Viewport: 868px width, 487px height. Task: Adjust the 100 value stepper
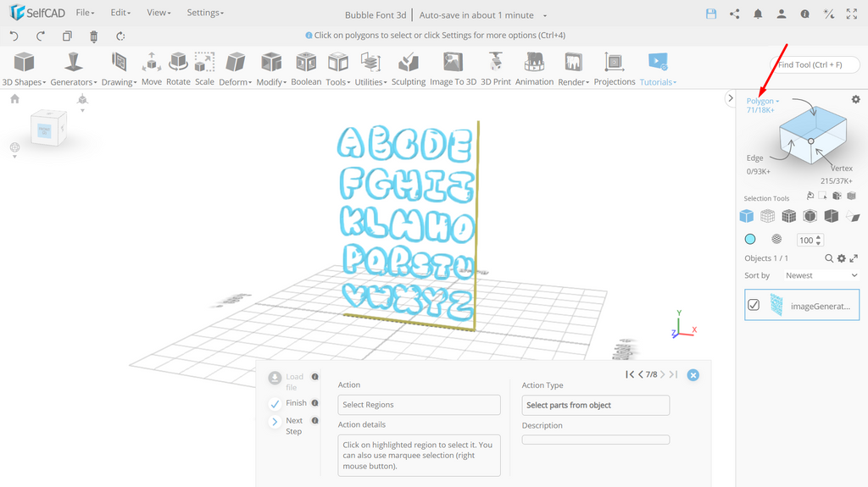coord(818,240)
